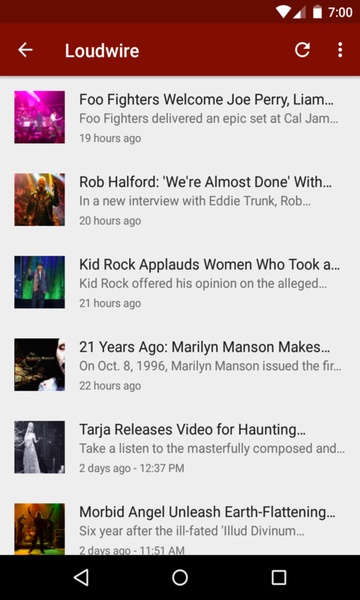Open the Rob Halford article thumbnail
This screenshot has height=600, width=360.
(x=40, y=200)
